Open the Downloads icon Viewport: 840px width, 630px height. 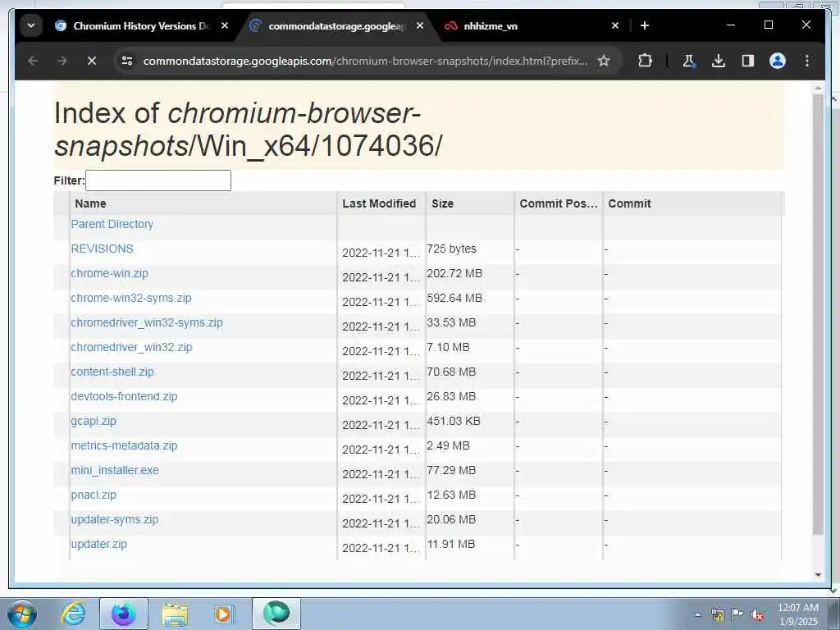(x=719, y=61)
